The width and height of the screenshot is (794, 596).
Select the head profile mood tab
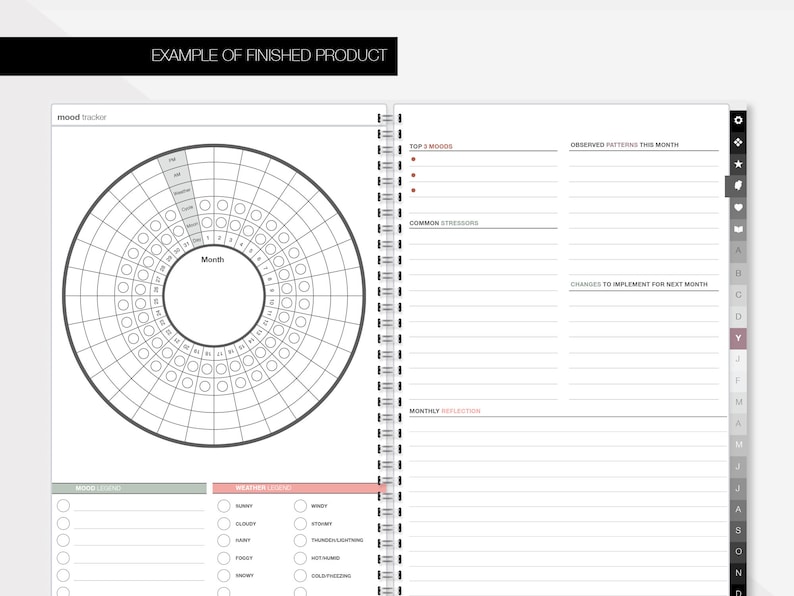pos(737,186)
